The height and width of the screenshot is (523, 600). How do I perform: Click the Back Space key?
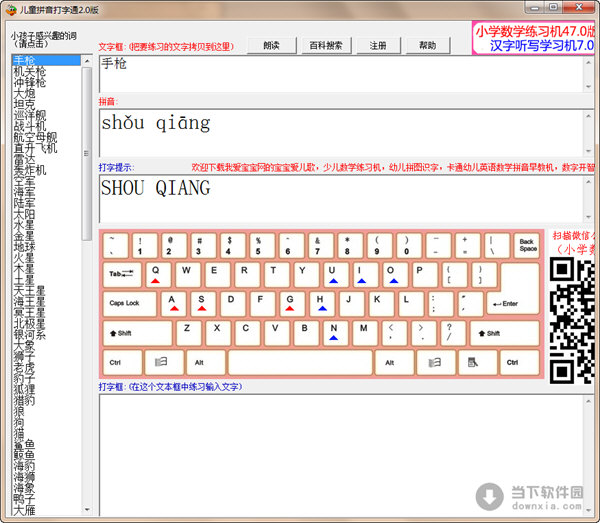tap(527, 245)
